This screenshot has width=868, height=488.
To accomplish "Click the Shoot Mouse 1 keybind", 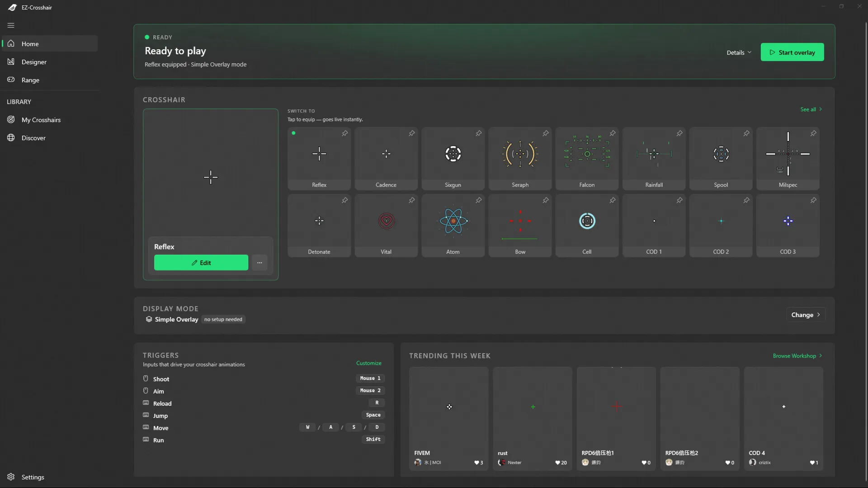I will point(370,378).
